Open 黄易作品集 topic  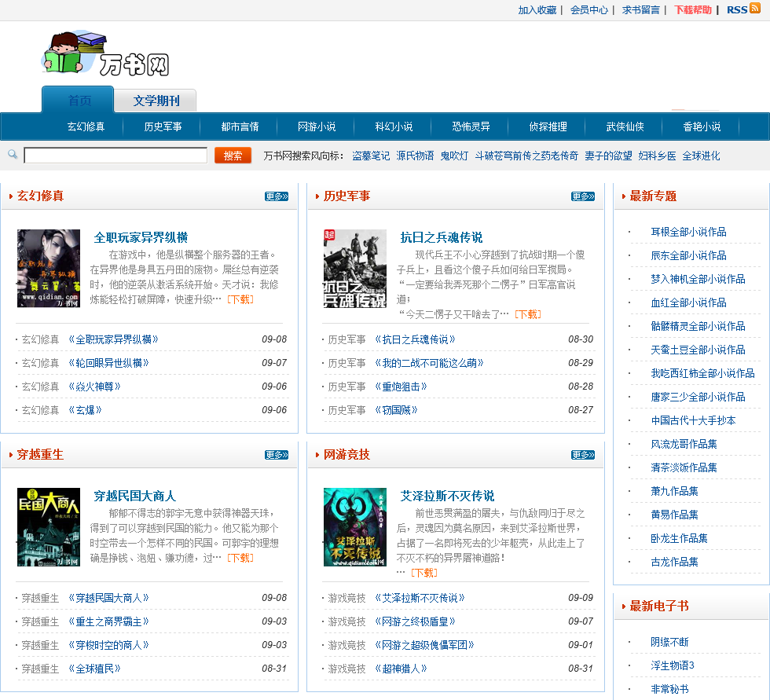674,515
